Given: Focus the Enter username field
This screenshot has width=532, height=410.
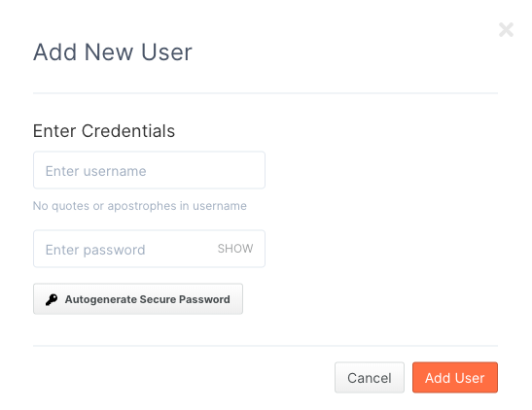Looking at the screenshot, I should click(149, 170).
